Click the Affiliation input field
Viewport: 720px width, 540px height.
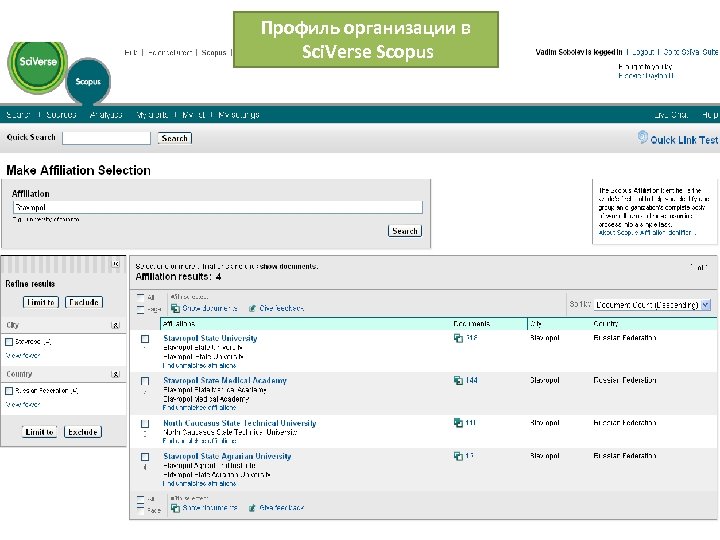tap(218, 208)
